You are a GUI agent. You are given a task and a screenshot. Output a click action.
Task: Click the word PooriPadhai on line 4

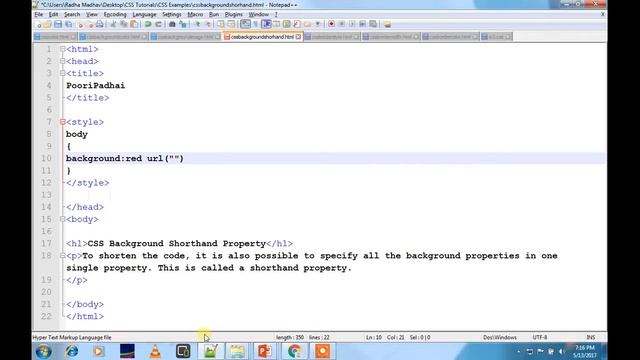(x=96, y=86)
